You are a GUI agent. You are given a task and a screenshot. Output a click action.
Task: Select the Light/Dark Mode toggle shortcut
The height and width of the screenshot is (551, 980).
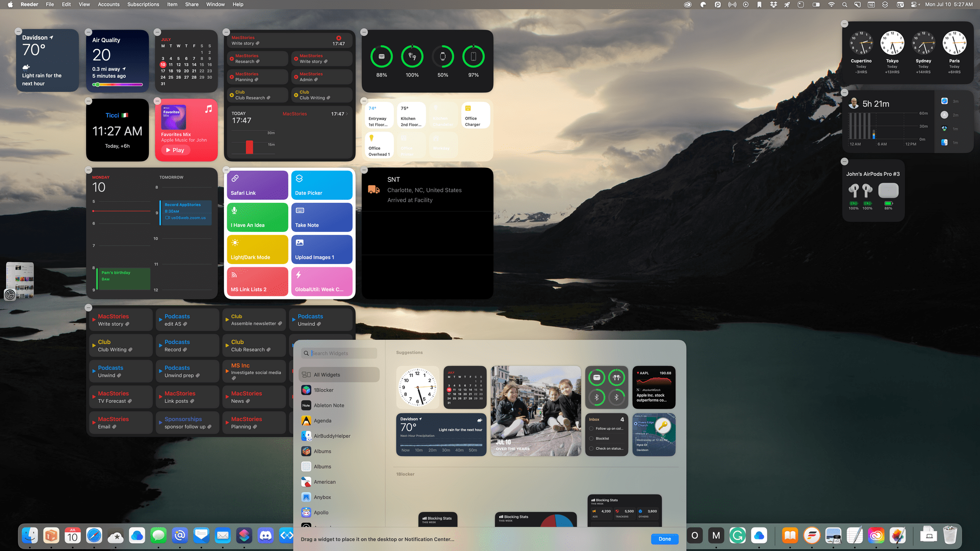(x=257, y=250)
